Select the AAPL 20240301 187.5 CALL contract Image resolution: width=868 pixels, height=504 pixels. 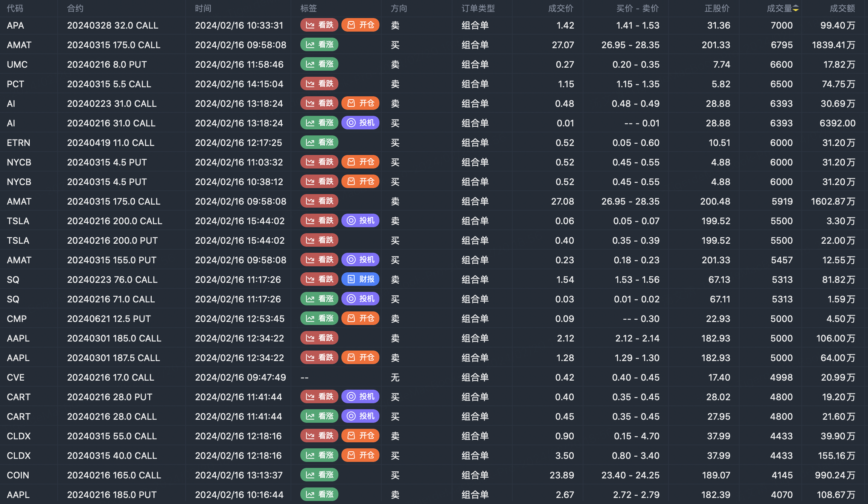113,358
